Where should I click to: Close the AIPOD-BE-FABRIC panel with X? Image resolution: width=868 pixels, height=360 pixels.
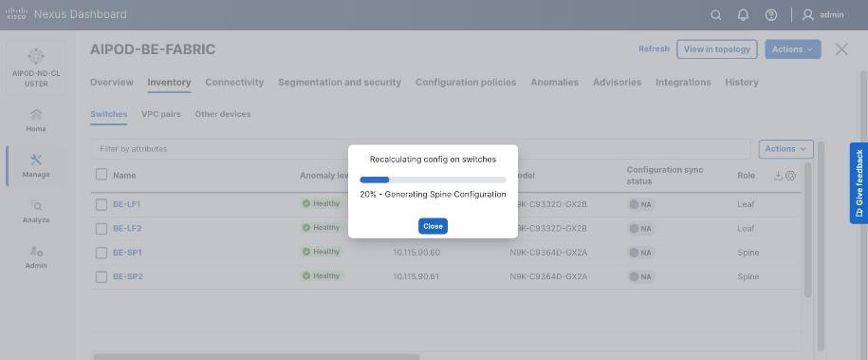(x=841, y=49)
